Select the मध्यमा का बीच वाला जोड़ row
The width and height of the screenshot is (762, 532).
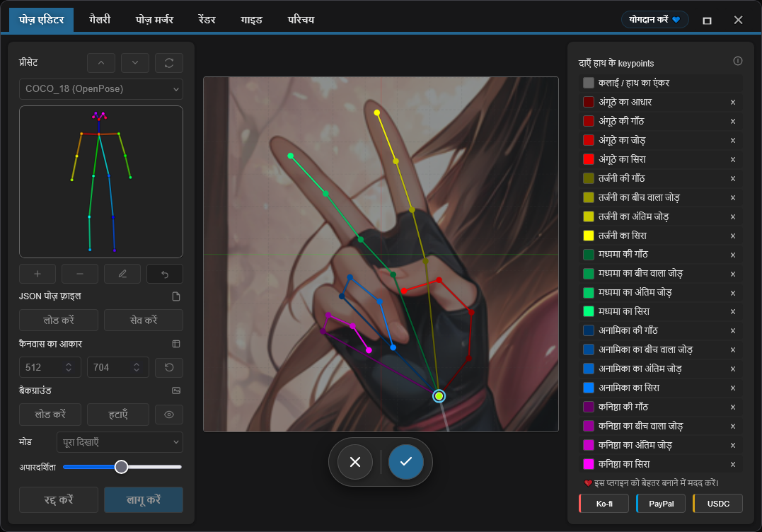pos(661,274)
